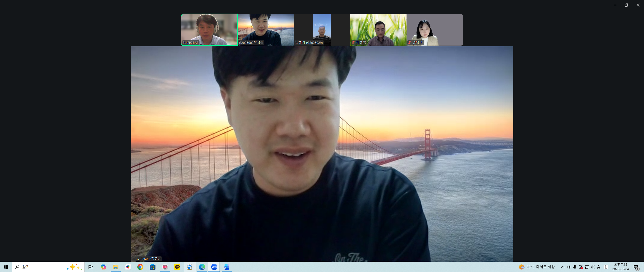Select the 이성덕 participant video tile
This screenshot has height=272, width=644.
pos(378,30)
